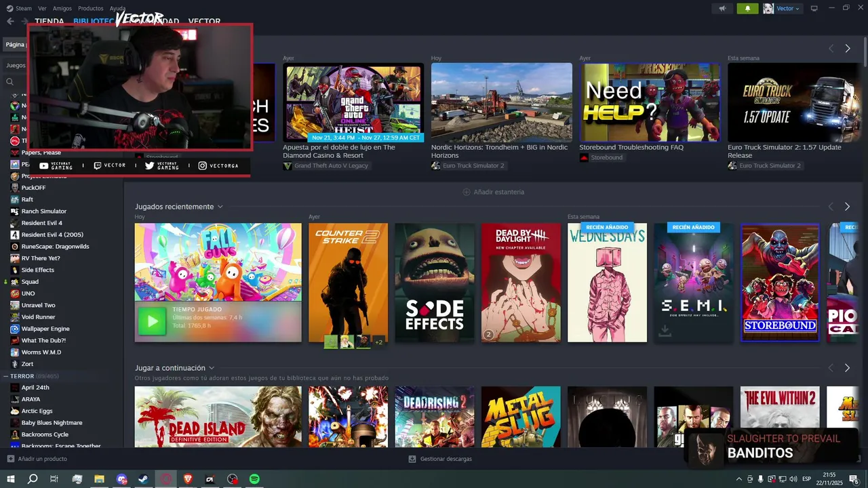
Task: Select Raft in the library list
Action: [x=27, y=199]
